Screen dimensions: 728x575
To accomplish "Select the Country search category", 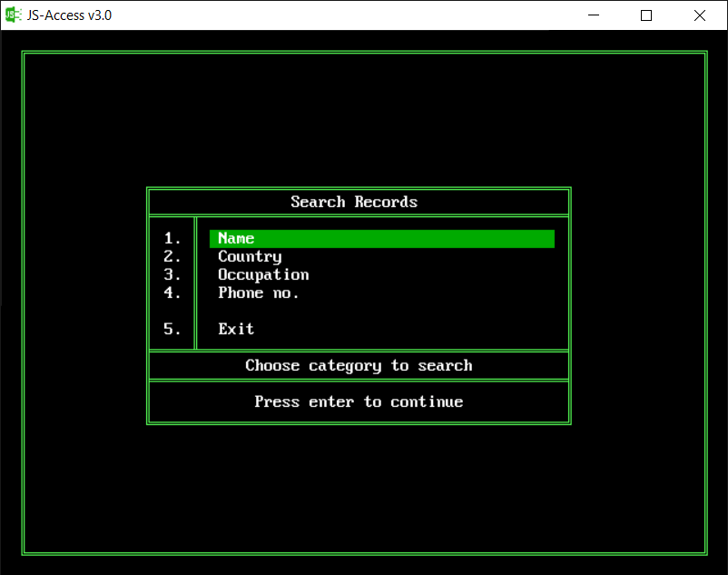I will 249,256.
